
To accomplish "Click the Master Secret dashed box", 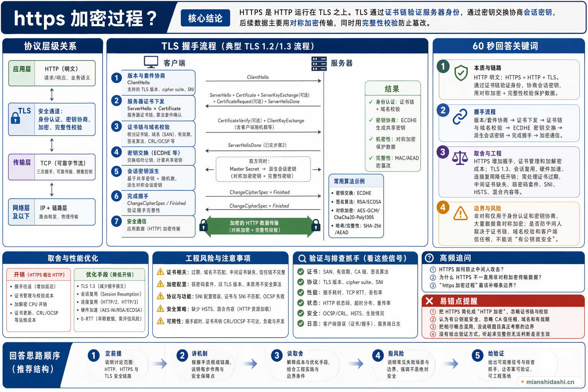I will [x=263, y=169].
